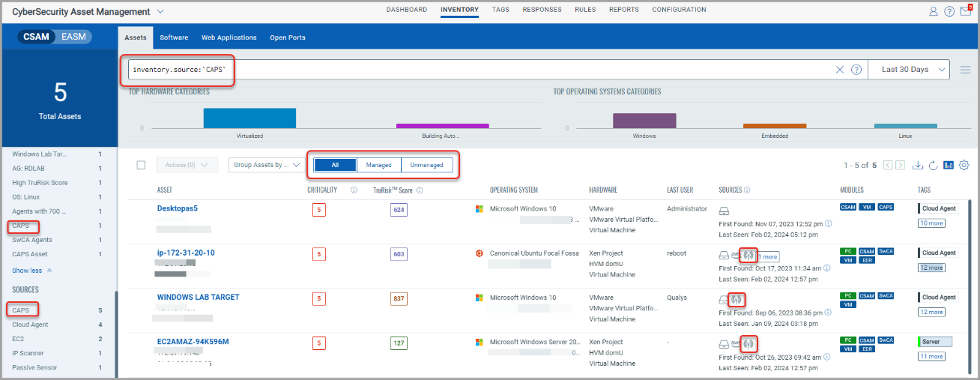Open the CyberSecurity Asset Management app dropdown
The image size is (980, 380).
(x=161, y=11)
